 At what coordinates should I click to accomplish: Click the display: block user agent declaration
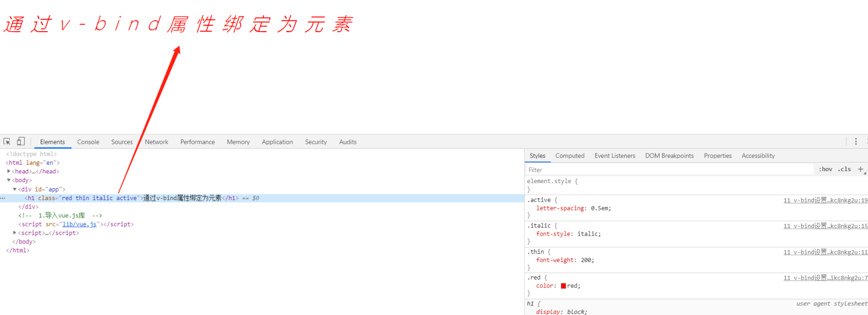coord(562,312)
